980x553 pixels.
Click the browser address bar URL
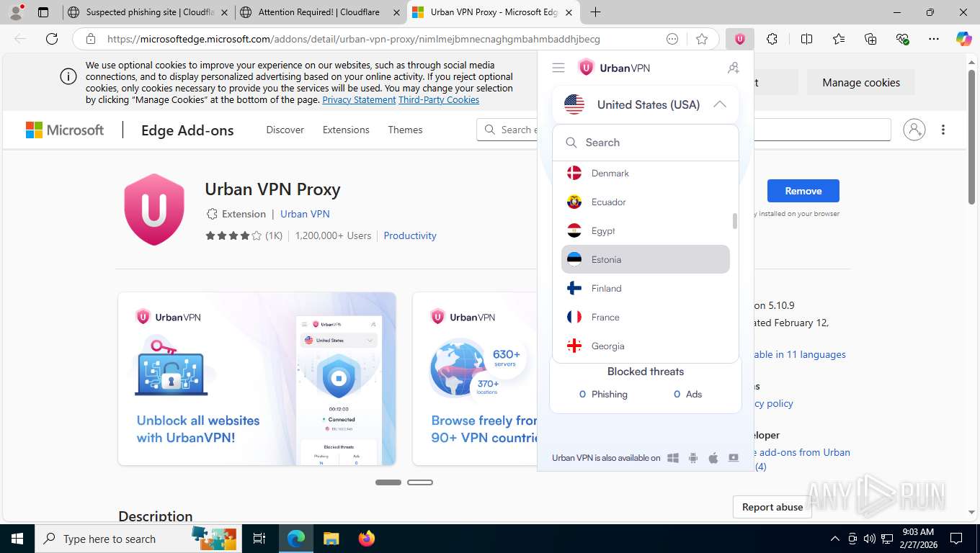[x=354, y=39]
